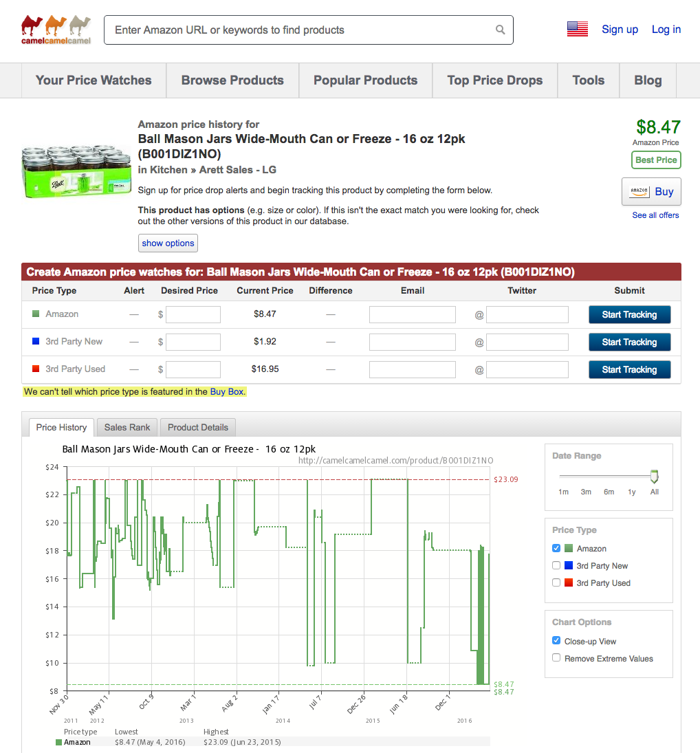Open the Tools menu
Image resolution: width=700 pixels, height=753 pixels.
pyautogui.click(x=589, y=80)
